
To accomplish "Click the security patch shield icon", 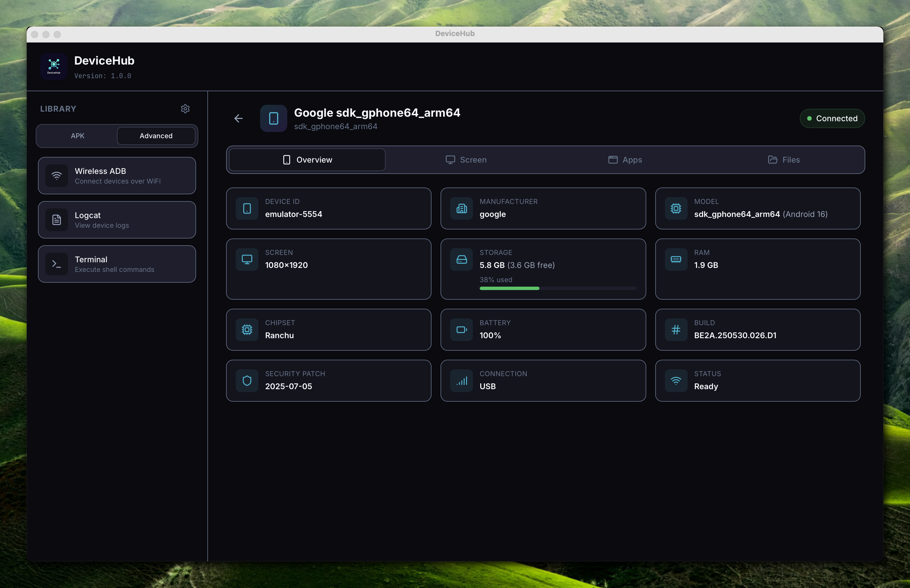I will click(x=247, y=381).
